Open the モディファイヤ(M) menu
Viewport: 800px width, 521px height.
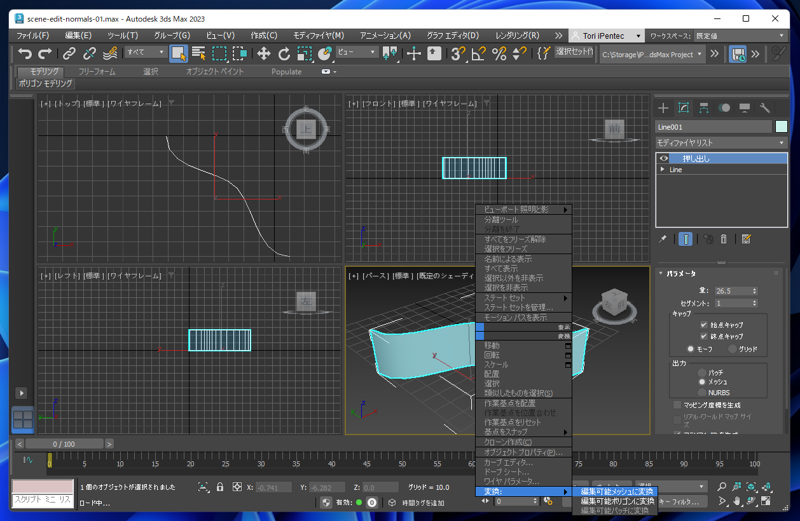pos(318,36)
